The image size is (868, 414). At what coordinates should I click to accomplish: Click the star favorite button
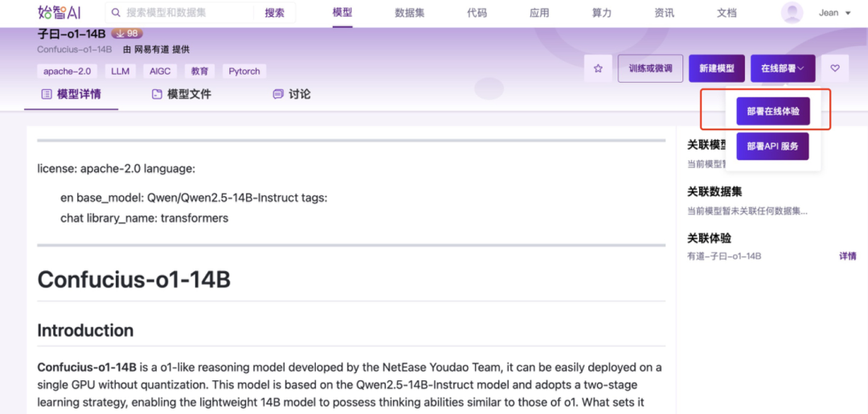[x=598, y=68]
